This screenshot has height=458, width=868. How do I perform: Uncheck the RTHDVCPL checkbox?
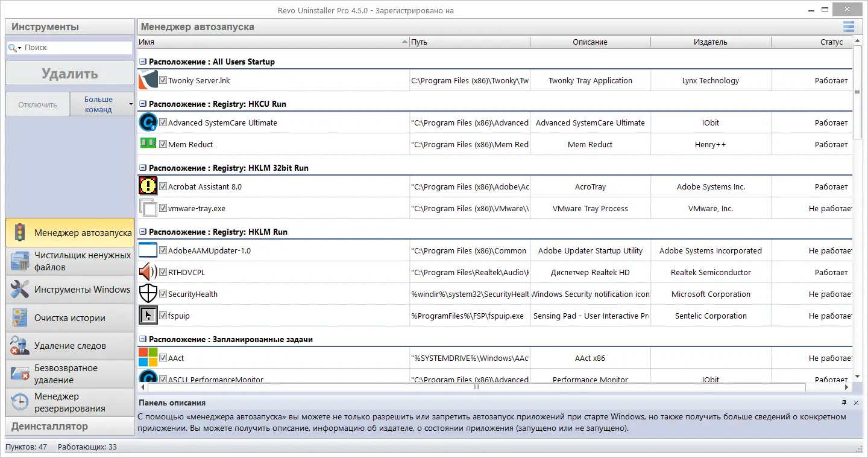point(163,272)
